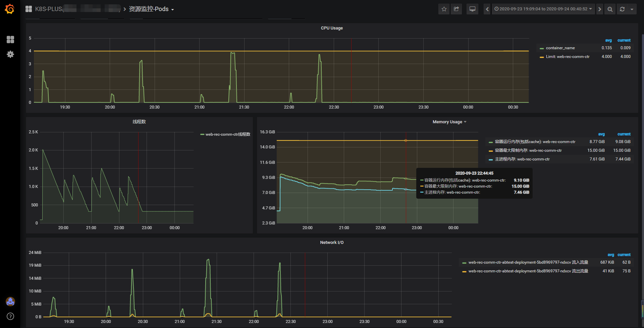Image resolution: width=644 pixels, height=328 pixels.
Task: Shift time range backwards
Action: click(487, 9)
